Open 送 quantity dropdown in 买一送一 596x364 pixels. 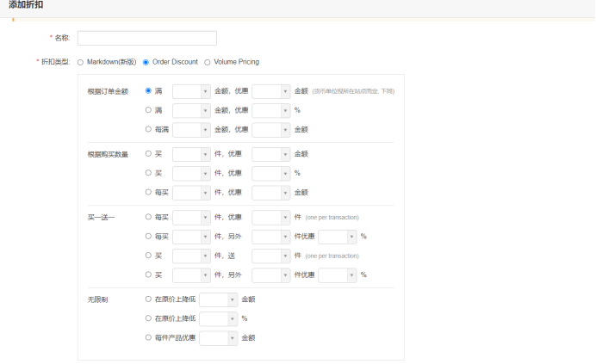[270, 256]
